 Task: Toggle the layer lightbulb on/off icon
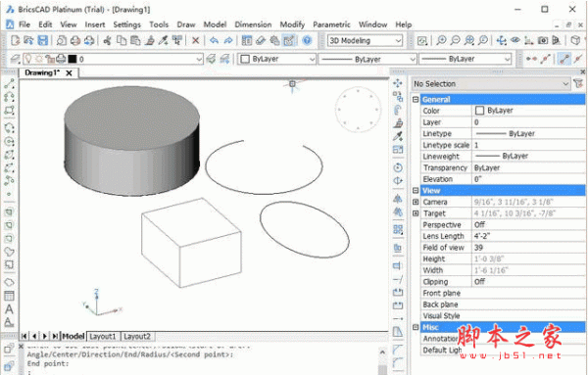tap(27, 59)
